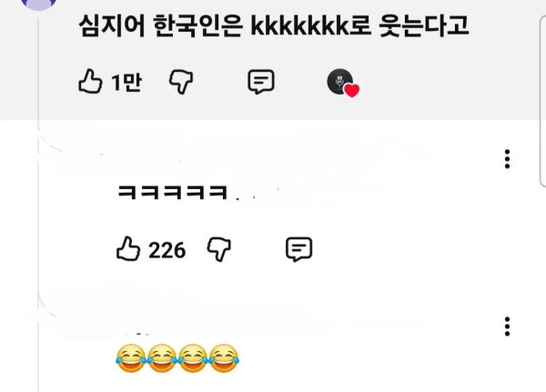Click the 226 like count
The width and height of the screenshot is (546, 392).
tap(167, 250)
